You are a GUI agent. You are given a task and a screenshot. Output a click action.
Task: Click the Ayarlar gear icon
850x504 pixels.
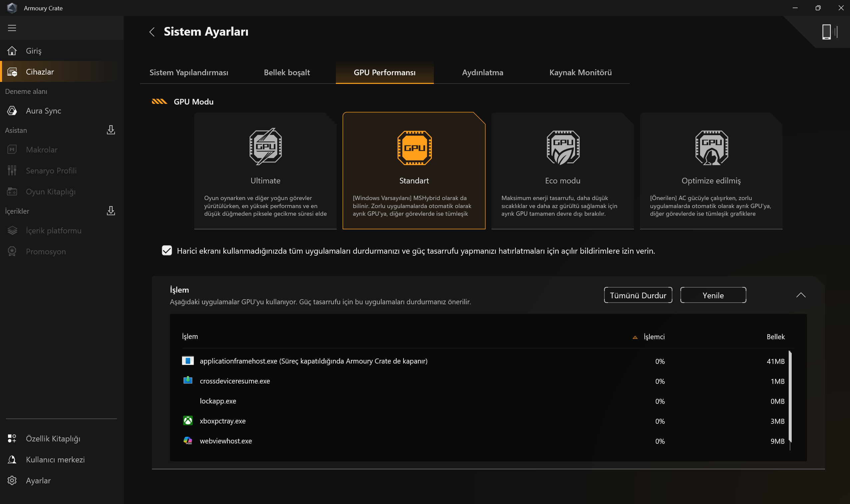click(x=12, y=481)
